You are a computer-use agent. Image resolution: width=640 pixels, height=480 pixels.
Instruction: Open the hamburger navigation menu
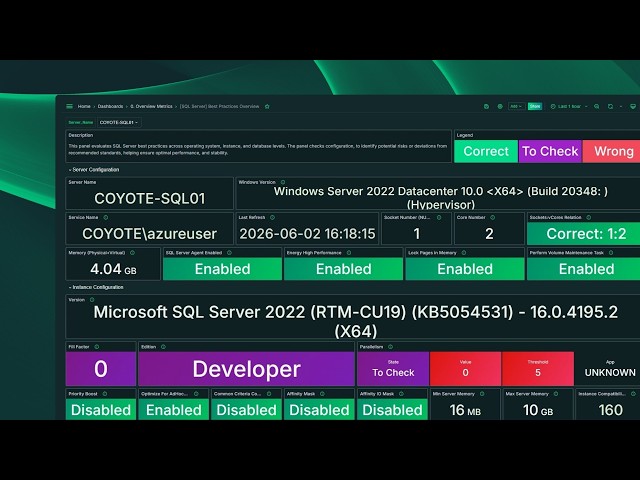69,107
